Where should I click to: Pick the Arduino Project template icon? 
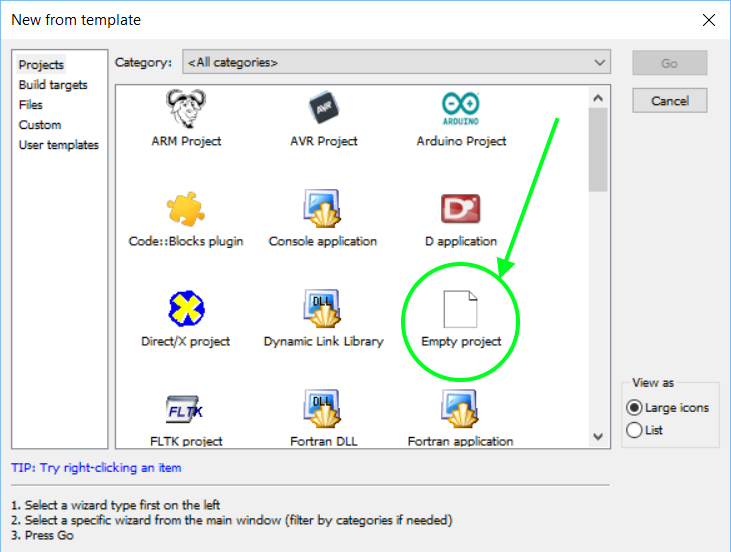click(x=461, y=109)
